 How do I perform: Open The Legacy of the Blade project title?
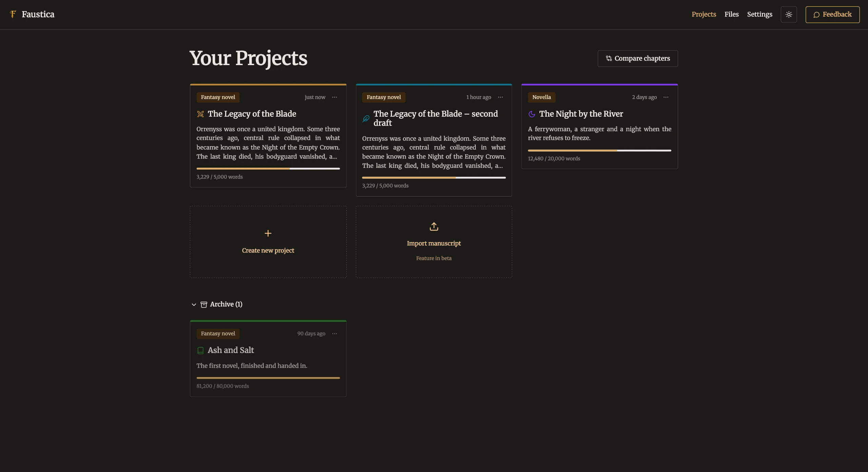coord(252,114)
